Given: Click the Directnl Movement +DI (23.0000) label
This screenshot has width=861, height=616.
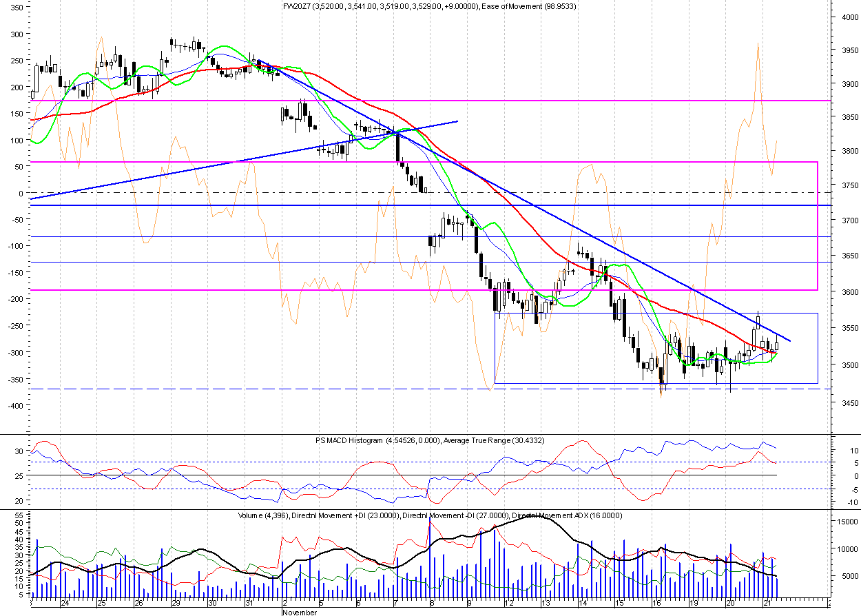Looking at the screenshot, I should [x=344, y=515].
